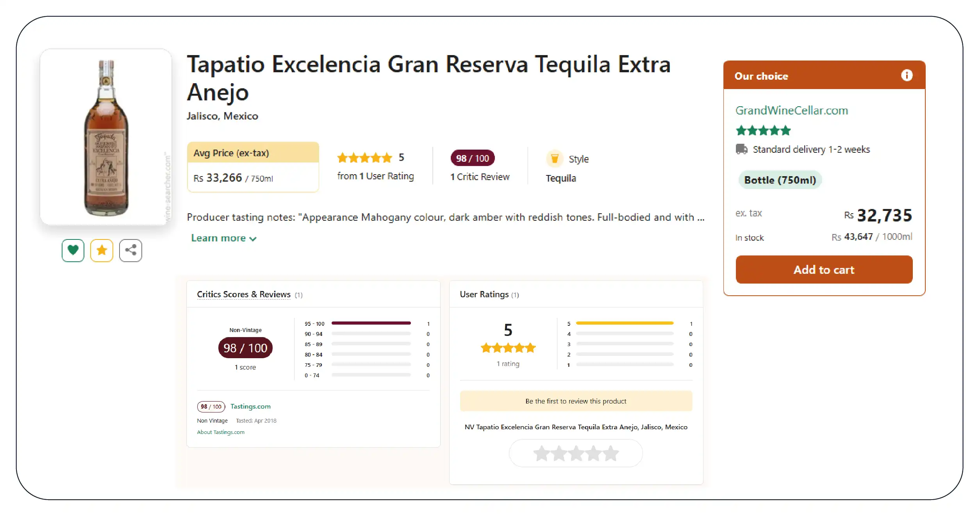Open the Tastings.com critic link
This screenshot has width=980, height=516.
tap(250, 407)
